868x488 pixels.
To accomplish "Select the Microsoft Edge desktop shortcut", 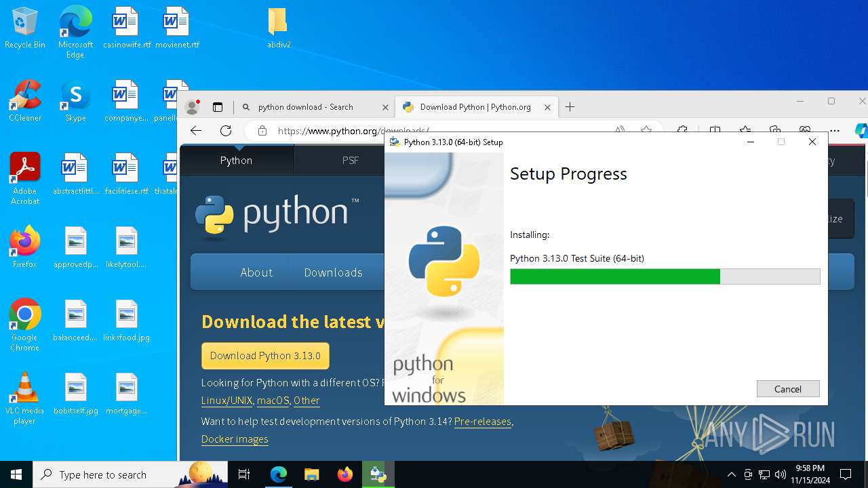I will pyautogui.click(x=75, y=32).
